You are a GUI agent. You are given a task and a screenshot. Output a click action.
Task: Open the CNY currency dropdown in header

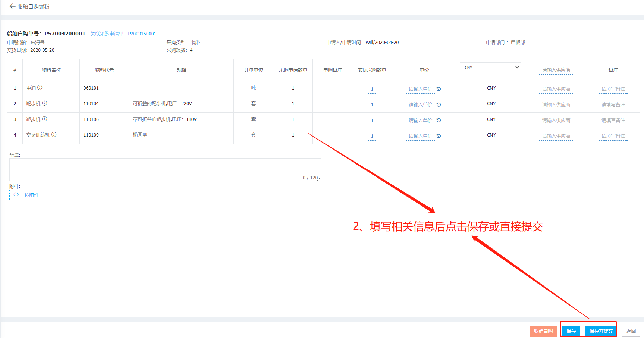click(490, 68)
